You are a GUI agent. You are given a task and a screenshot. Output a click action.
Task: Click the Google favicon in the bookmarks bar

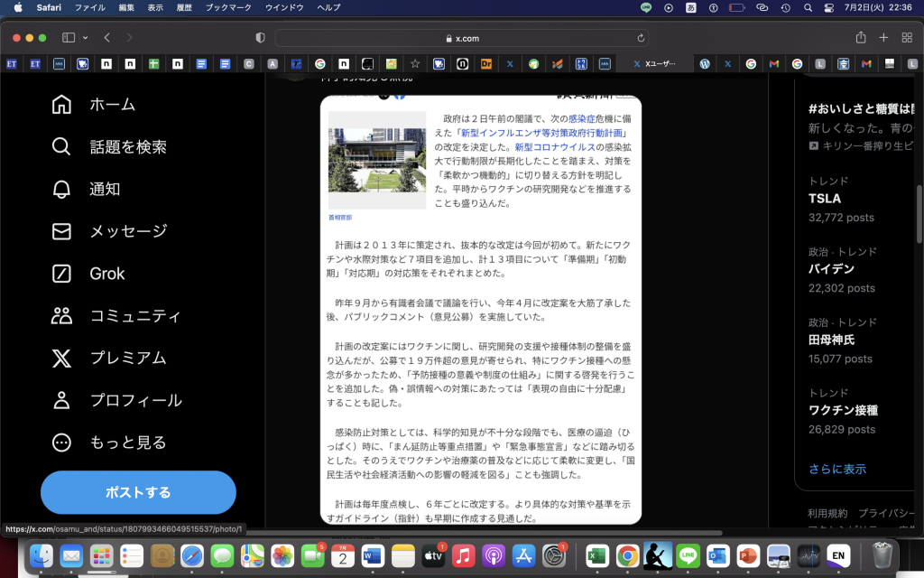320,64
